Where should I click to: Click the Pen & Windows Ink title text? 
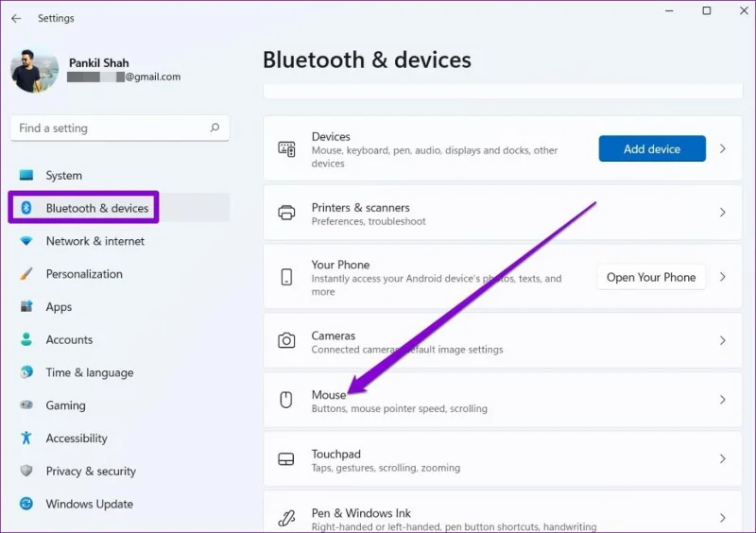click(x=361, y=513)
